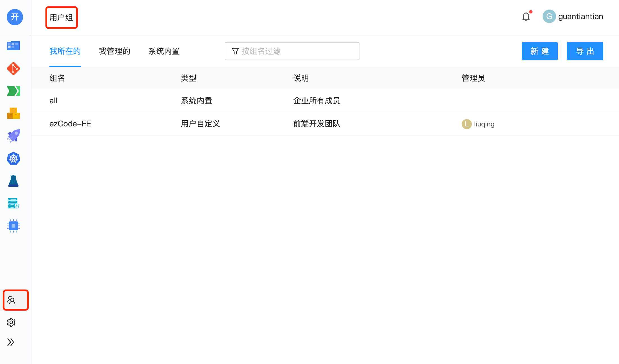Open the code repository icon in sidebar

coord(13,68)
